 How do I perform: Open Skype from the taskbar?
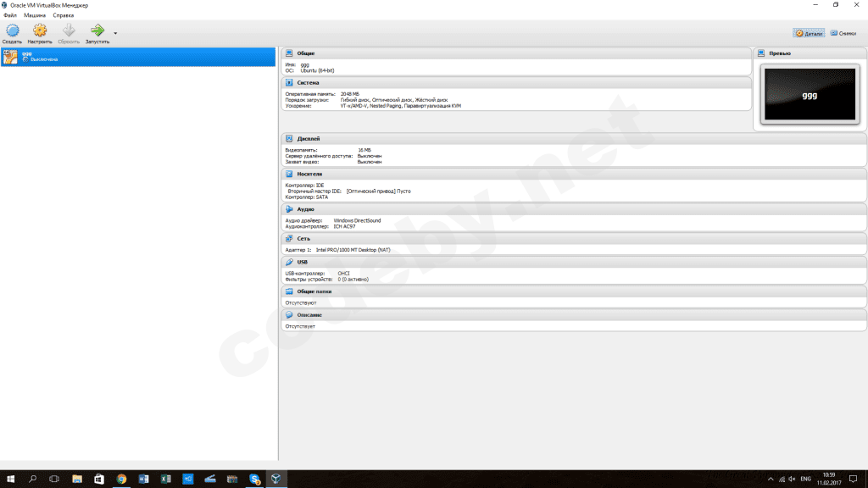[254, 480]
